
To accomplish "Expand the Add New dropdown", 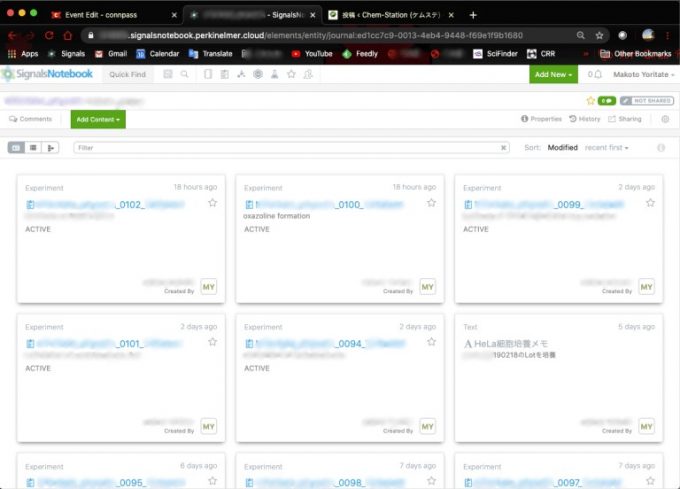I will pos(554,74).
